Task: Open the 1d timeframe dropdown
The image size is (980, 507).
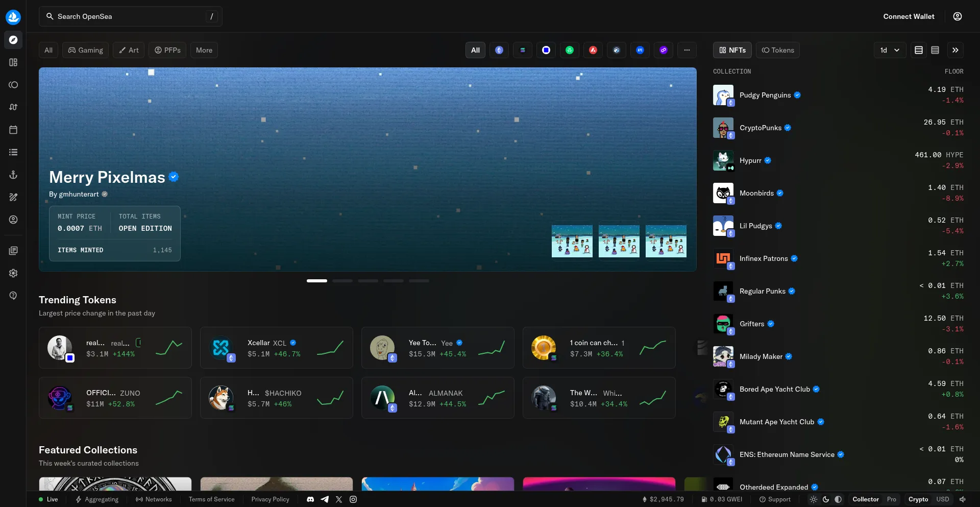Action: (x=890, y=50)
